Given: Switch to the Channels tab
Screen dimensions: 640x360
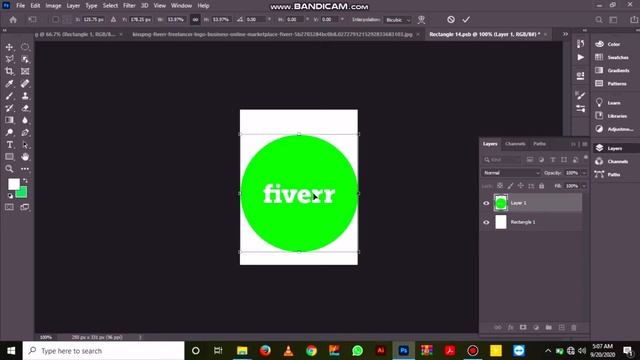Looking at the screenshot, I should tap(515, 144).
